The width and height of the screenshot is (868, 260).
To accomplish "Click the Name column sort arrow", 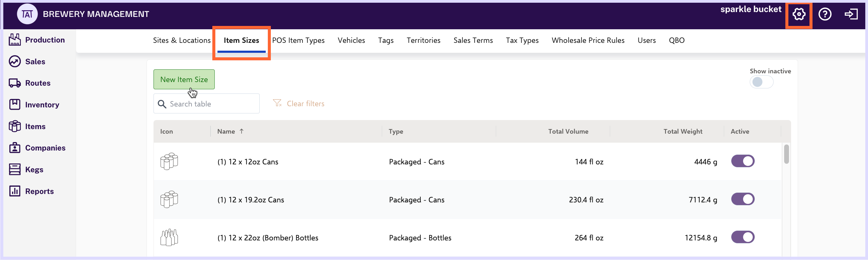I will [x=242, y=131].
